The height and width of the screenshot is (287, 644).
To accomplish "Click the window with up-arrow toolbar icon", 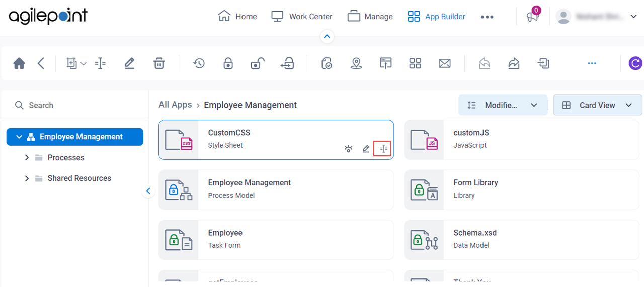I will [x=385, y=63].
